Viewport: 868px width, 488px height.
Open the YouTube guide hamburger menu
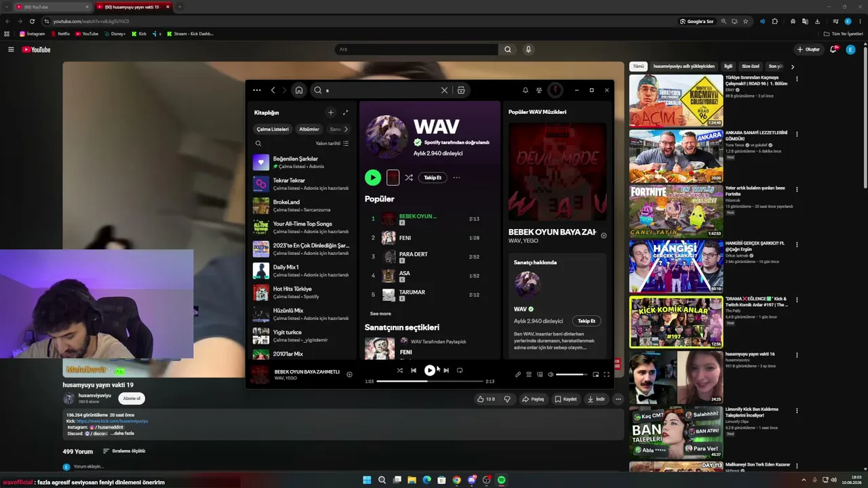pos(11,49)
